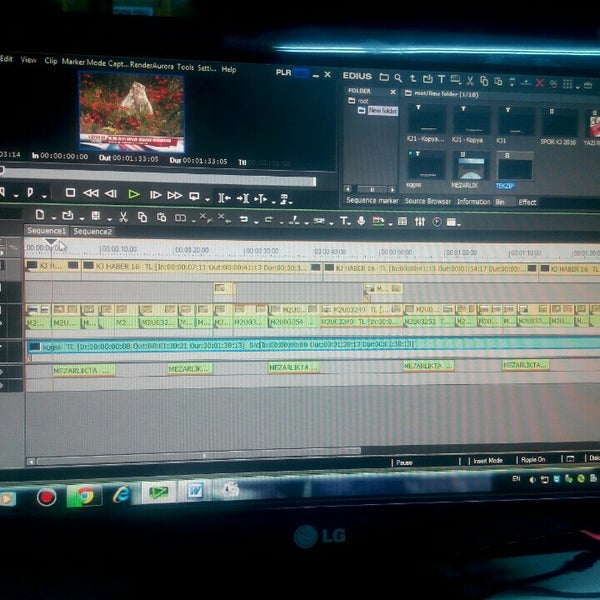Click the folder pane's horizontal scrollbar

point(371,189)
